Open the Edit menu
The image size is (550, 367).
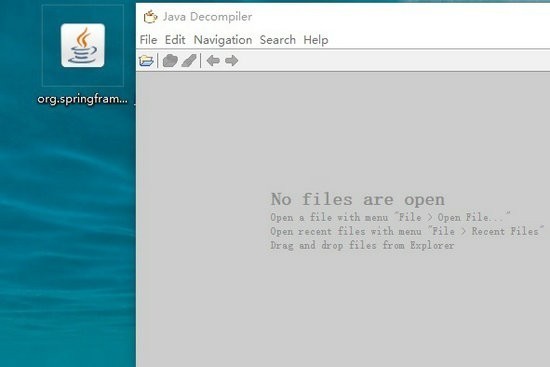click(175, 40)
